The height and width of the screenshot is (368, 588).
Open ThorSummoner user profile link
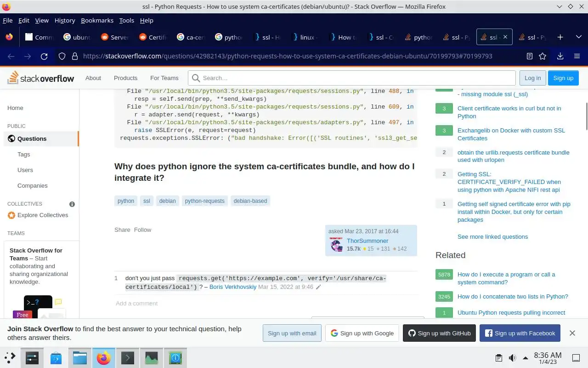367,241
